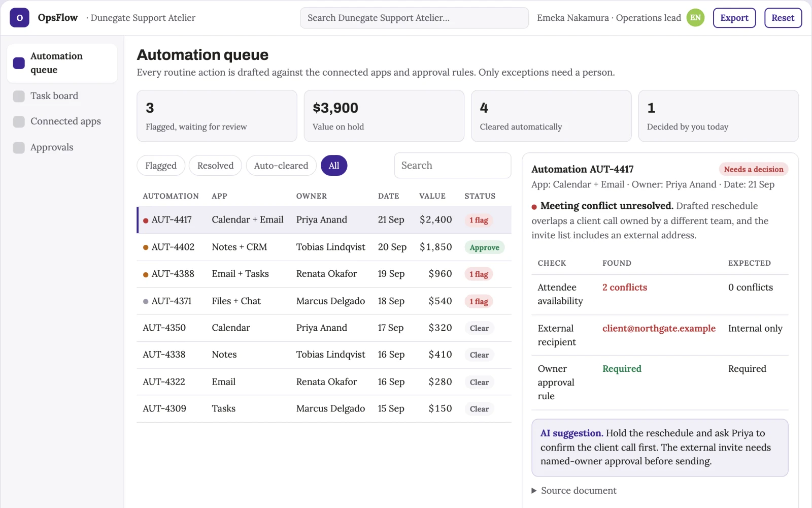Screen dimensions: 812x508
Task: Click the client@northgate.example address
Action: (x=659, y=329)
